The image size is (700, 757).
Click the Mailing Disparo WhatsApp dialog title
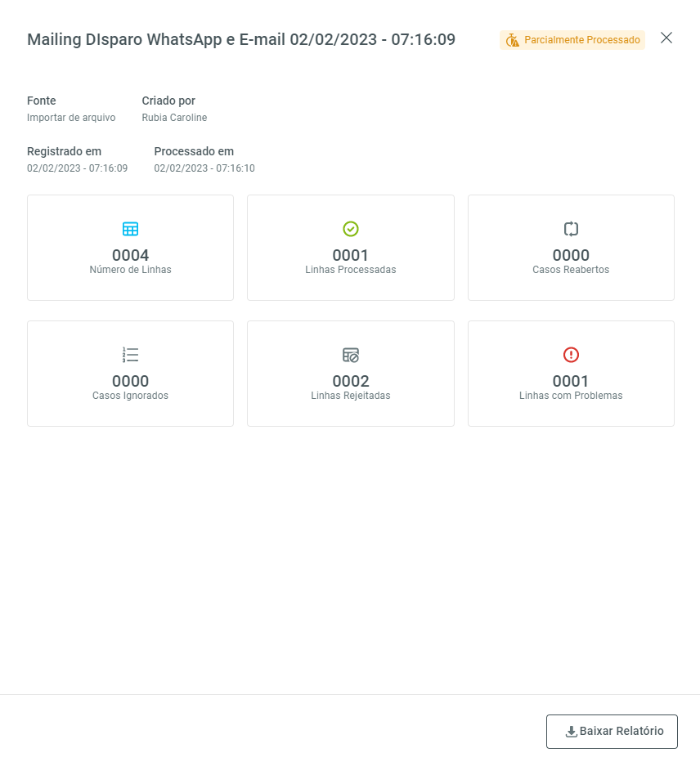click(x=241, y=39)
